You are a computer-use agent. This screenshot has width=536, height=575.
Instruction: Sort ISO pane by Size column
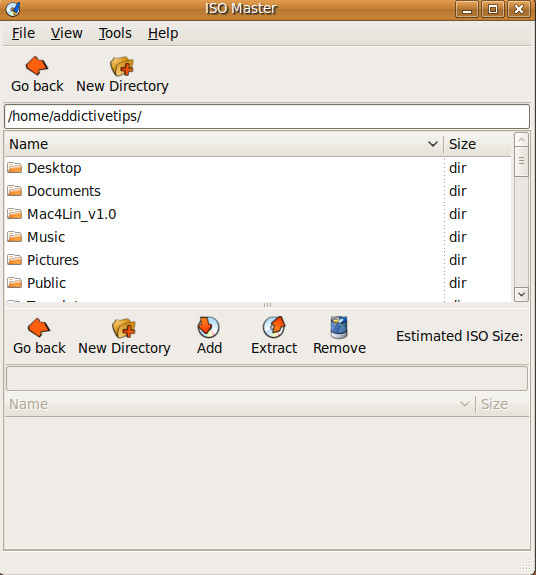[x=502, y=404]
